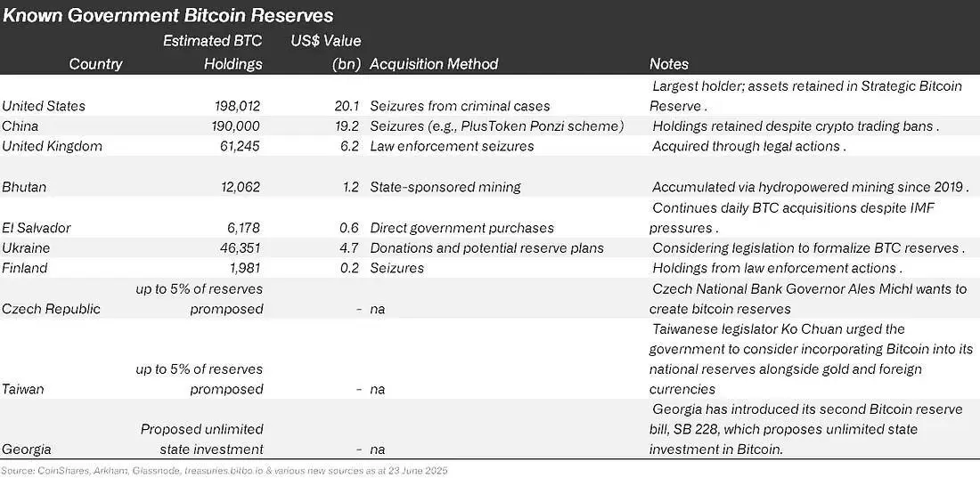Click the El Salvador row label
The image size is (980, 478).
click(37, 228)
